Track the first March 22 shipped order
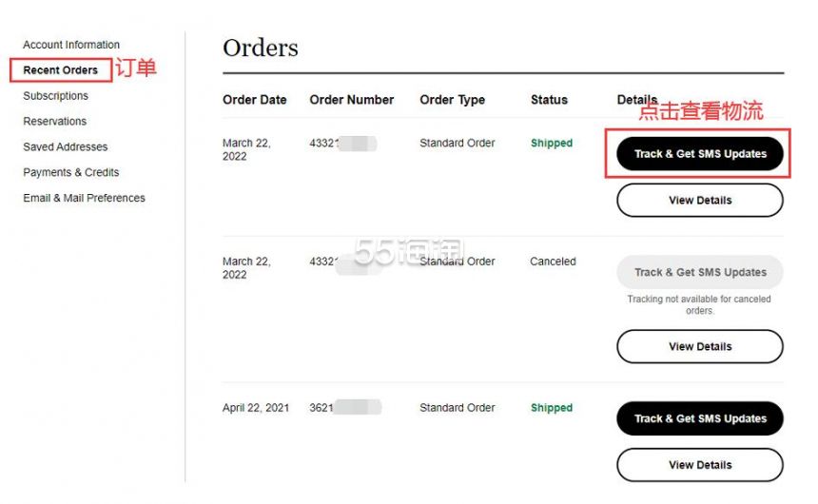The width and height of the screenshot is (818, 504). 700,154
